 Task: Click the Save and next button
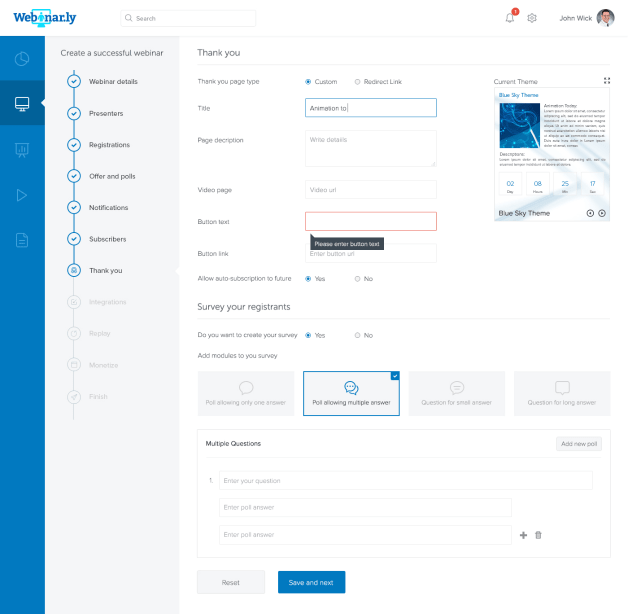point(311,582)
